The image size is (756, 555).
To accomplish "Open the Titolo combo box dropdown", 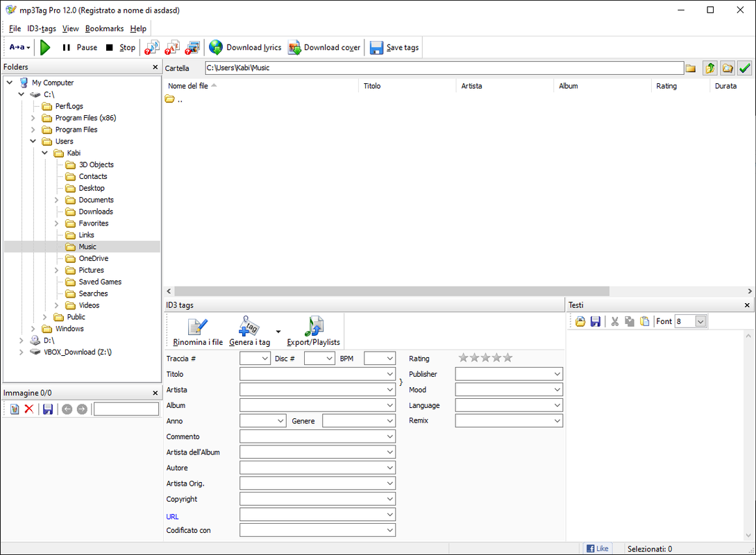I will tap(390, 374).
